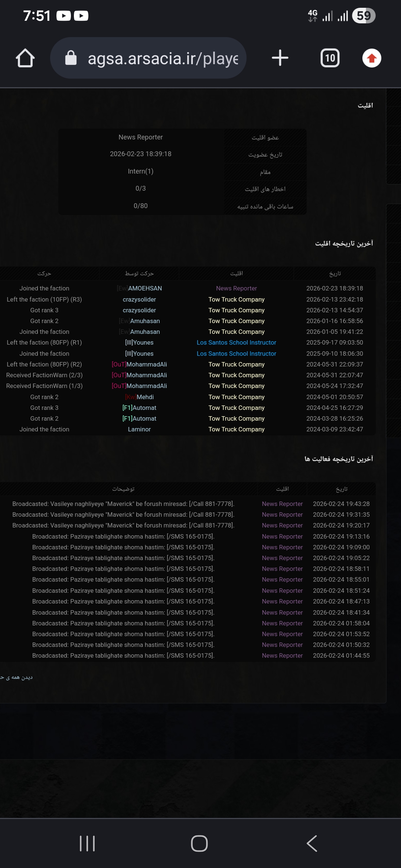Open the Laminor player profile link
The height and width of the screenshot is (868, 401).
point(139,429)
